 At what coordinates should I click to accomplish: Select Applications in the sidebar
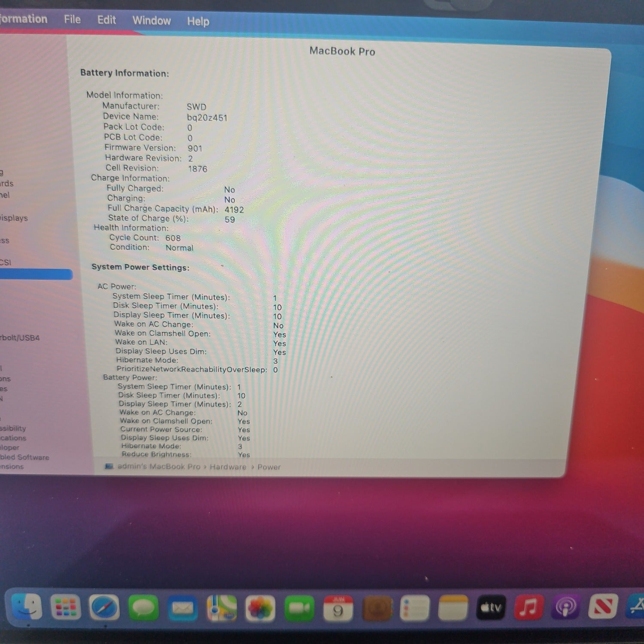tap(13, 438)
